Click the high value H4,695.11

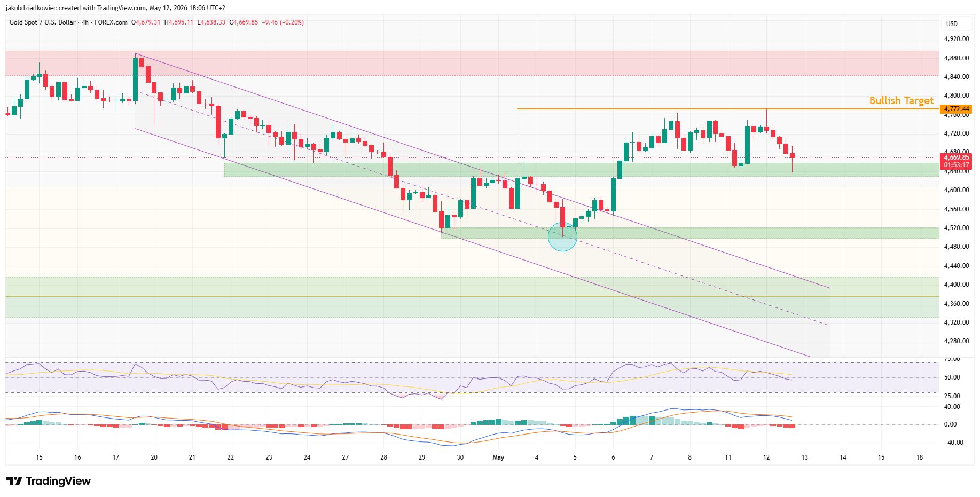(x=179, y=22)
